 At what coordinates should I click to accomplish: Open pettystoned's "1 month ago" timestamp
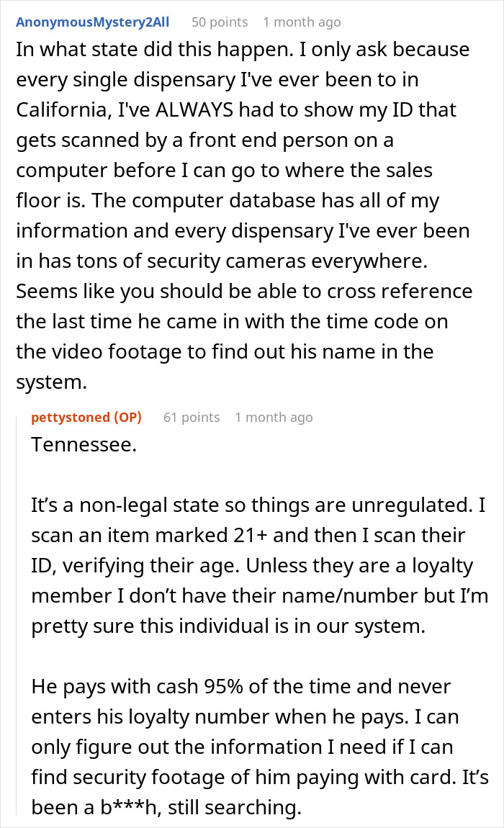pyautogui.click(x=274, y=417)
